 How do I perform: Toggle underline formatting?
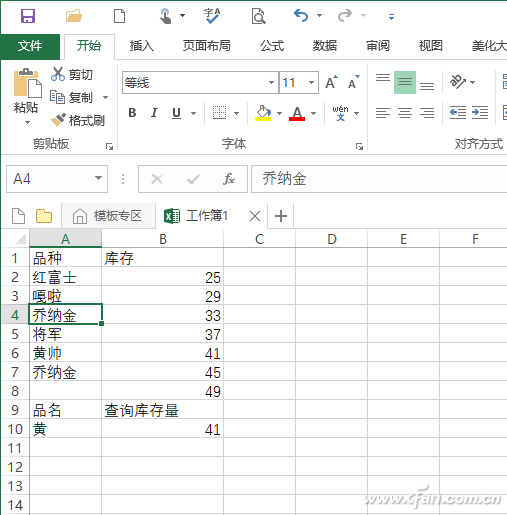pyautogui.click(x=176, y=113)
